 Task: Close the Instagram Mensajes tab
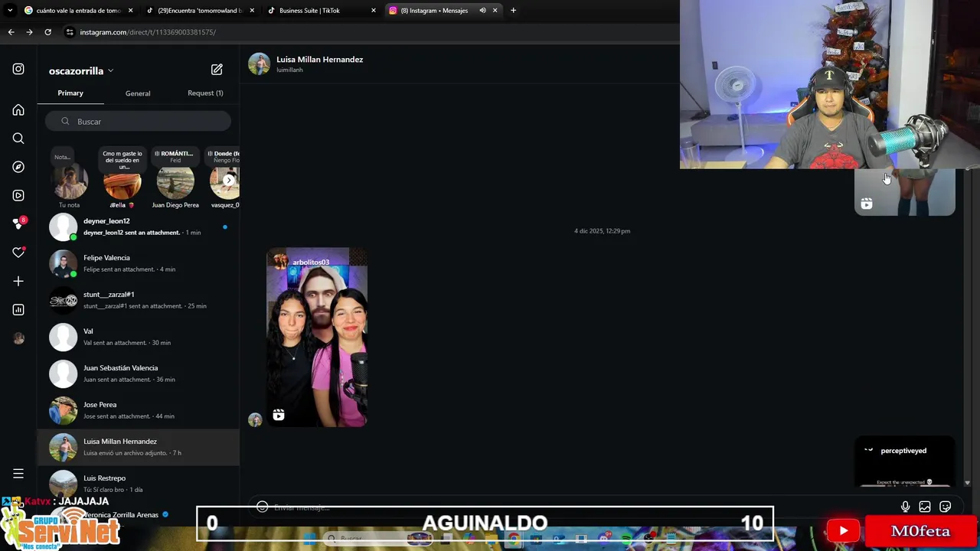click(495, 11)
